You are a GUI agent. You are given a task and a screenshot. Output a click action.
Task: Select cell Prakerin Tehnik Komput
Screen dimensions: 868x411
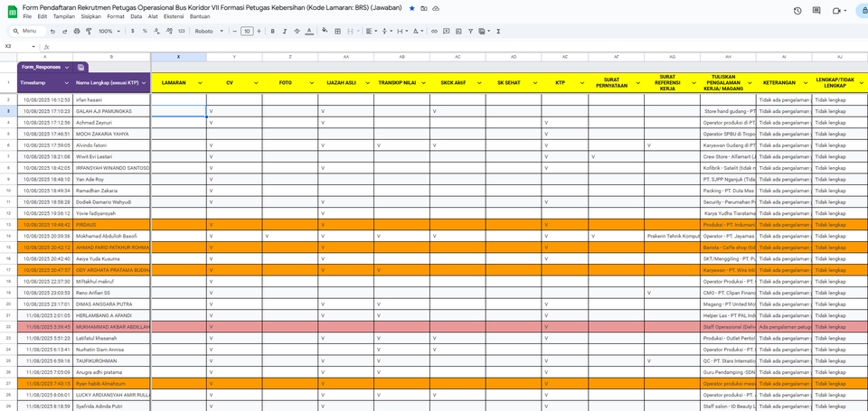672,236
